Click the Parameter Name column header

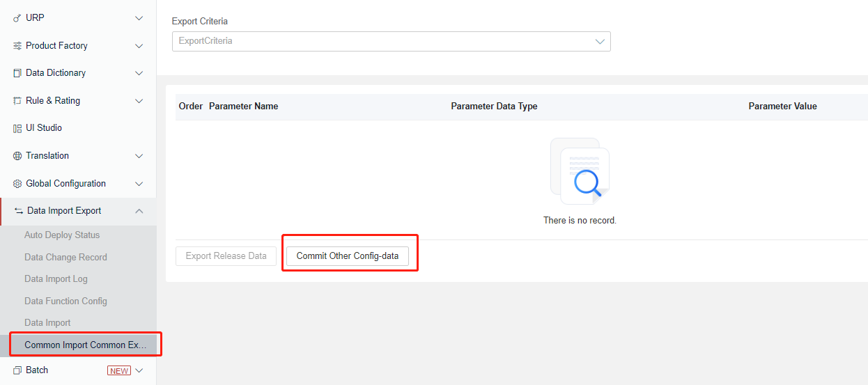tap(243, 107)
